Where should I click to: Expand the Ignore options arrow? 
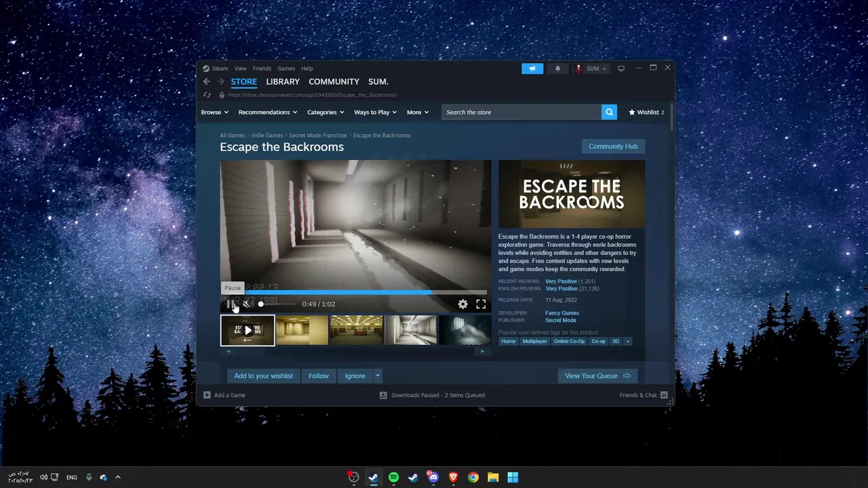tap(378, 375)
